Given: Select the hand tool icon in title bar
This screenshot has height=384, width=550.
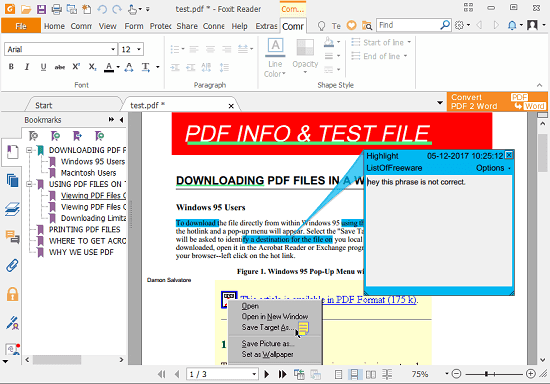Looking at the screenshot, I should (132, 9).
